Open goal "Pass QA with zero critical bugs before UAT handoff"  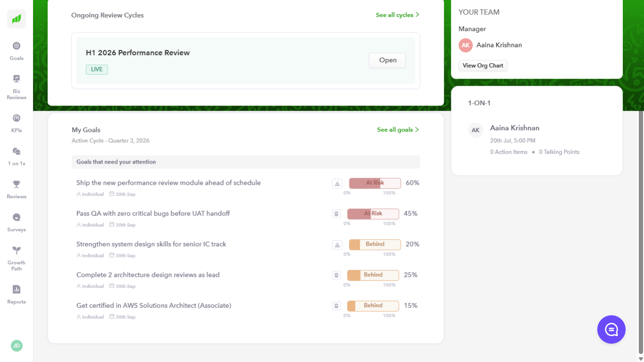click(x=153, y=214)
